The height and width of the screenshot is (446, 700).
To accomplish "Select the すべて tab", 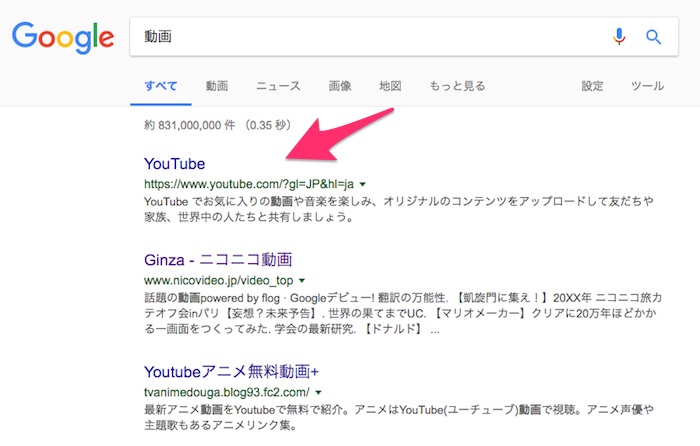I will pyautogui.click(x=161, y=86).
